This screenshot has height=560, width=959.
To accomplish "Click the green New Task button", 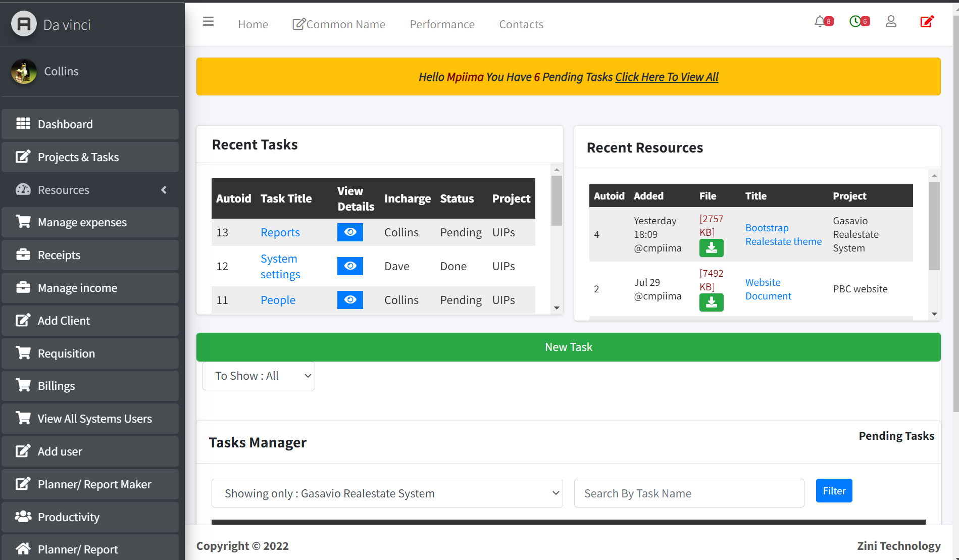I will (568, 347).
